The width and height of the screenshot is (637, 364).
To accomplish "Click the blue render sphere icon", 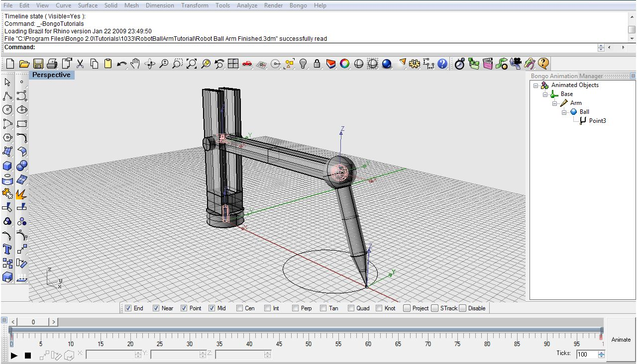I will 387,64.
